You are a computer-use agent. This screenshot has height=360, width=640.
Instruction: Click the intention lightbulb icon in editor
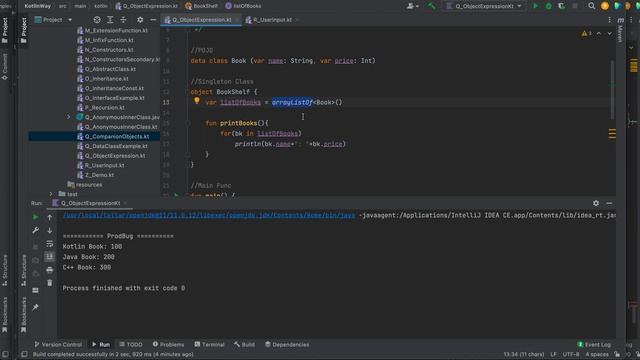coord(197,100)
